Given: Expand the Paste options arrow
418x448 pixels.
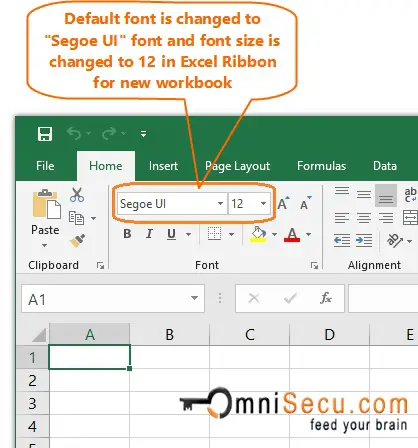Looking at the screenshot, I should 45,245.
